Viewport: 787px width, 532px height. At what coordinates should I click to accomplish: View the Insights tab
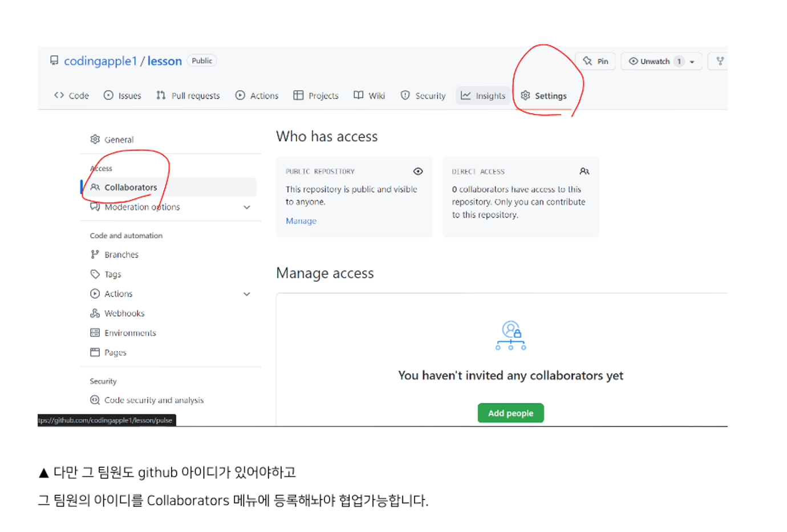[483, 96]
